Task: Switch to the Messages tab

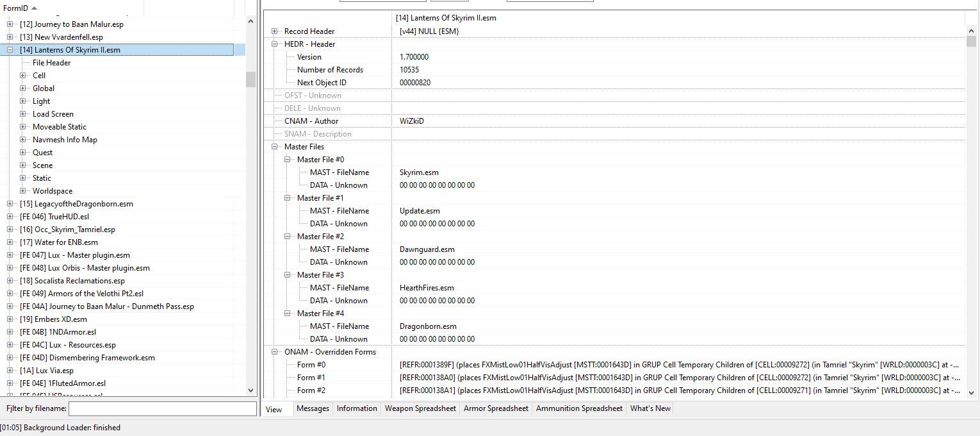Action: point(313,408)
